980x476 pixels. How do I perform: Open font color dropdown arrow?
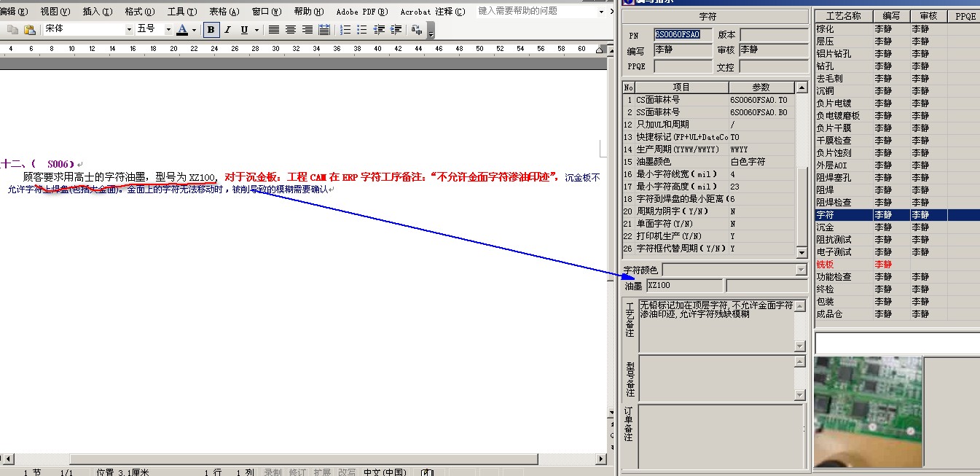[194, 30]
